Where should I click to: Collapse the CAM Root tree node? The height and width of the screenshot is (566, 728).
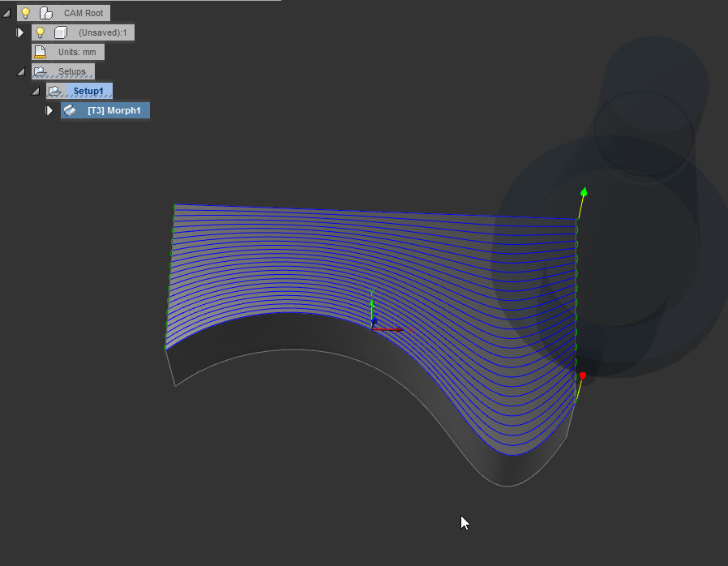6,12
